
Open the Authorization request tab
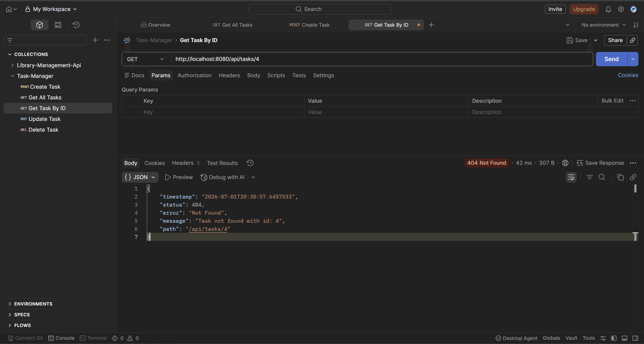coord(195,75)
